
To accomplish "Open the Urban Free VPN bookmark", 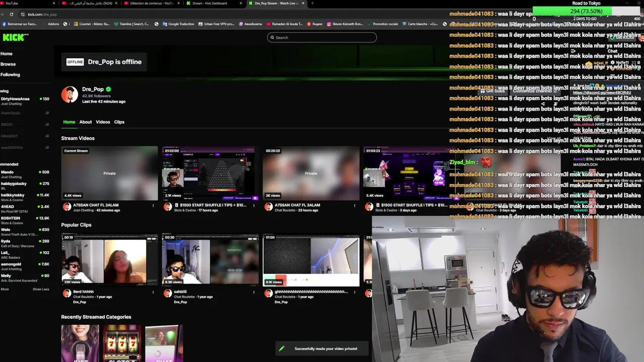I will tap(216, 24).
